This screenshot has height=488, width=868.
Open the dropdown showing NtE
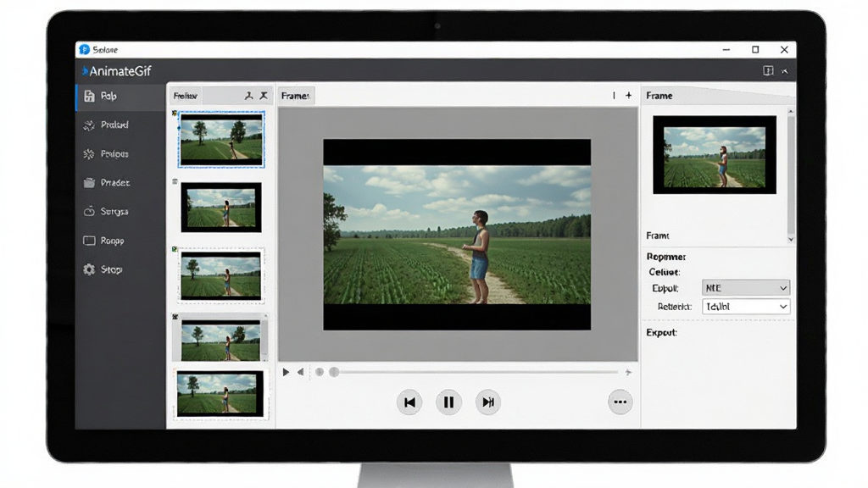pos(746,288)
